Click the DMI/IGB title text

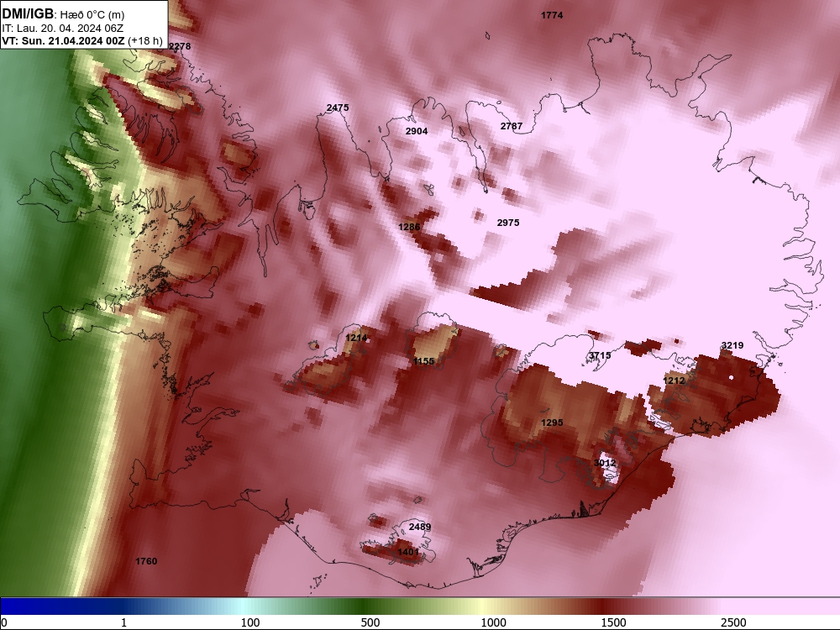tap(28, 14)
